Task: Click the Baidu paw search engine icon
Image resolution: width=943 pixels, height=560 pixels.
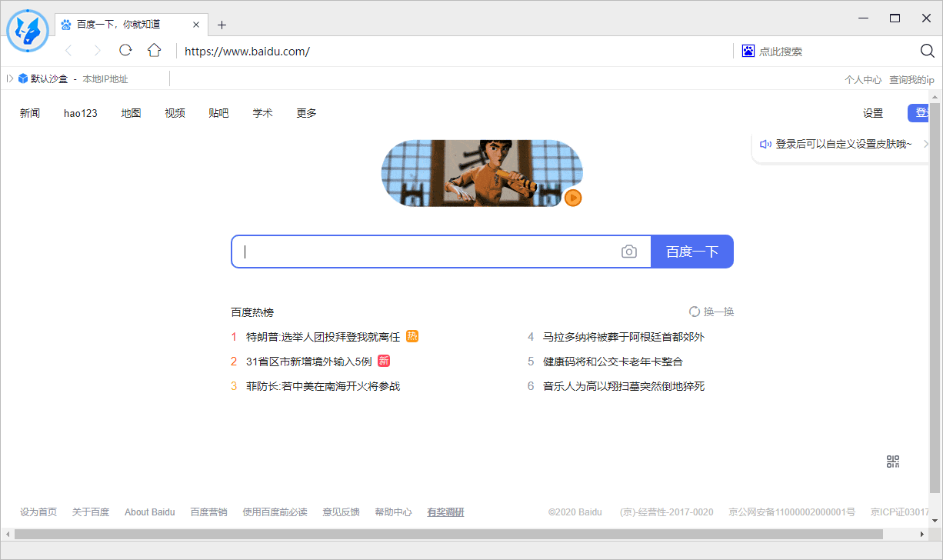Action: tap(748, 51)
